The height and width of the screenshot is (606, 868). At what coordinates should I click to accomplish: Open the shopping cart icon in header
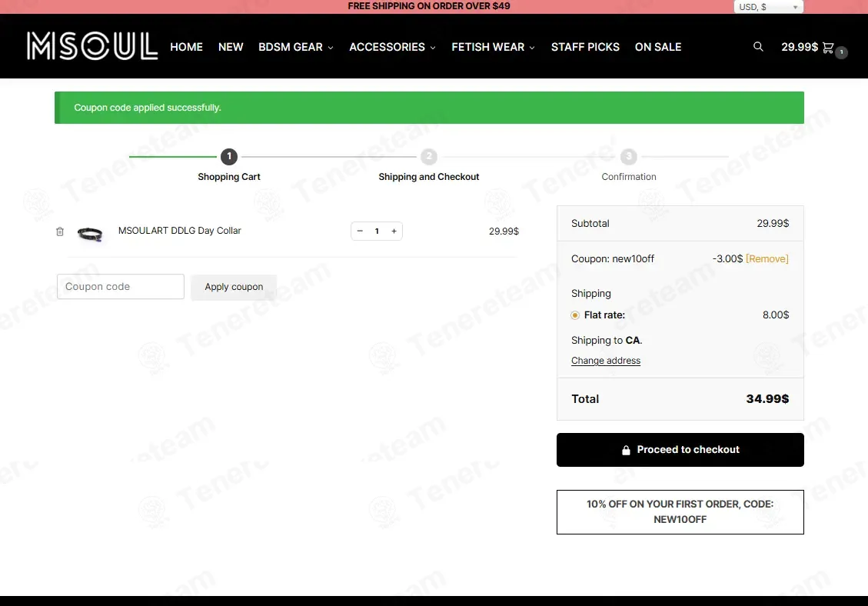pyautogui.click(x=828, y=48)
